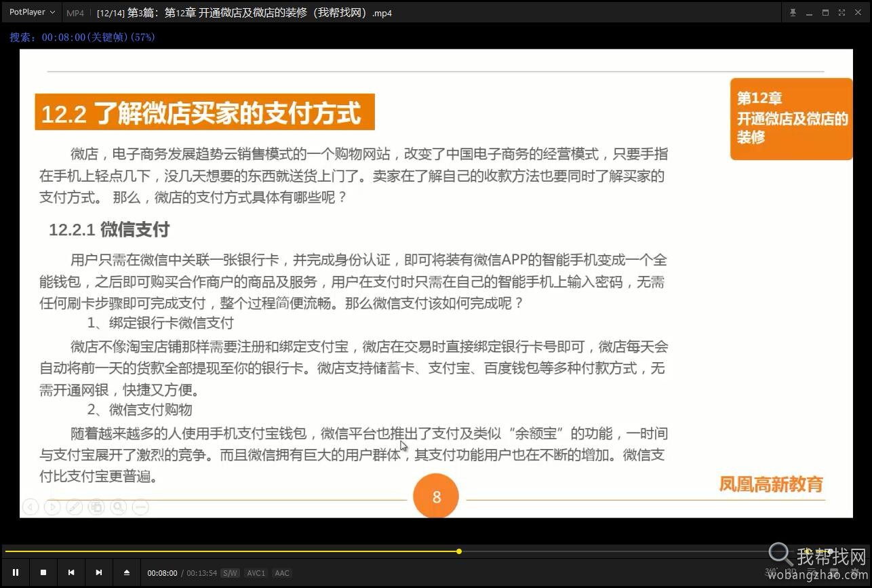Click the current time 00:08:00 display
872x588 pixels.
coord(162,573)
